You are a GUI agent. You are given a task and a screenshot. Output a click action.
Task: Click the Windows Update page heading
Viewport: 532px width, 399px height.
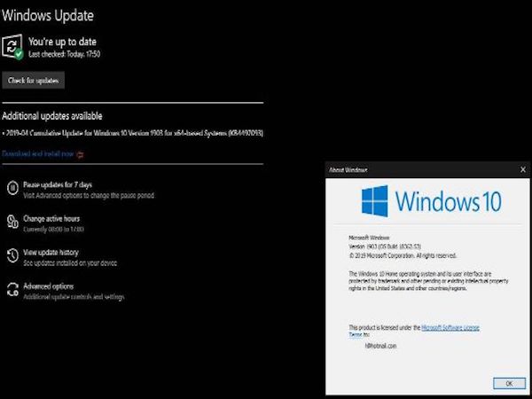click(x=48, y=16)
